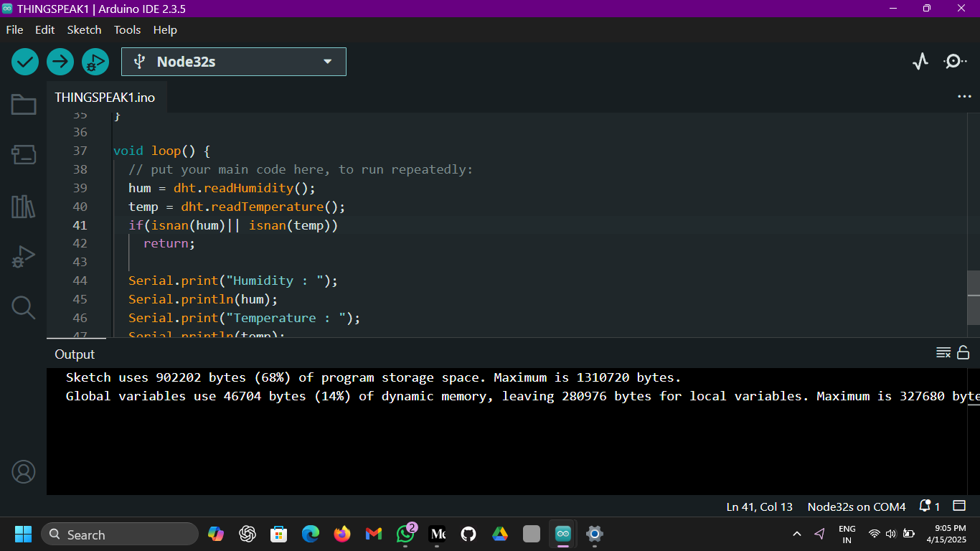Click 'Global variables use 46704 bytes' output line
Viewport: 980px width, 551px height.
(x=522, y=396)
